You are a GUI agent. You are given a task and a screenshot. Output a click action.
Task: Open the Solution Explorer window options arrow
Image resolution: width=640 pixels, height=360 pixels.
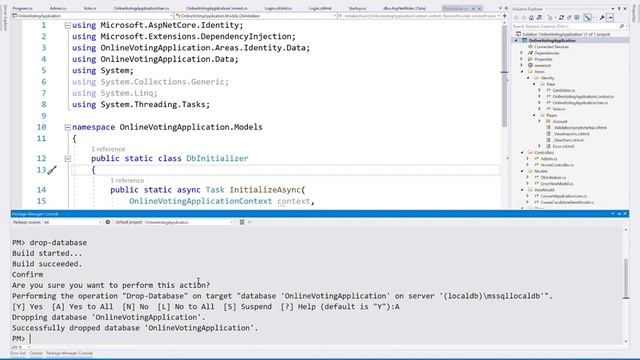tap(613, 9)
